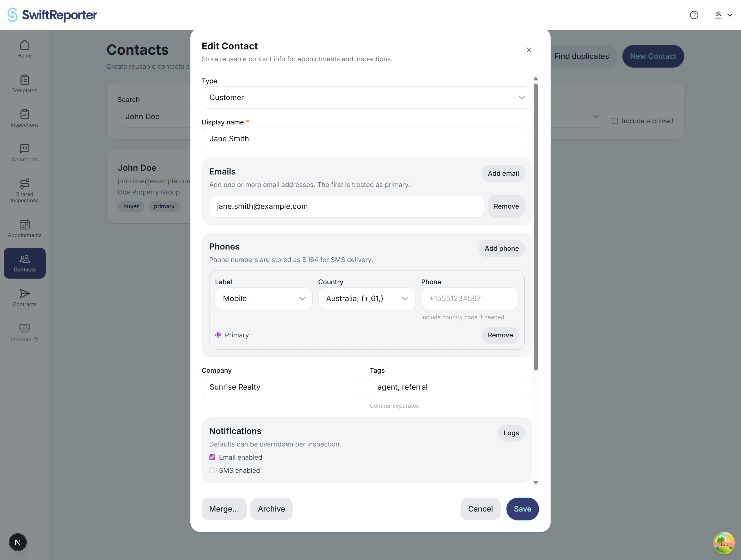
Task: Select the Primary phone radio button
Action: (x=218, y=335)
